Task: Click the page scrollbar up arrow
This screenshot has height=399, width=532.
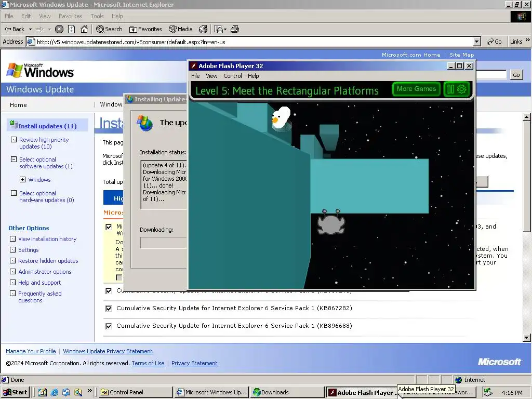Action: click(x=527, y=117)
